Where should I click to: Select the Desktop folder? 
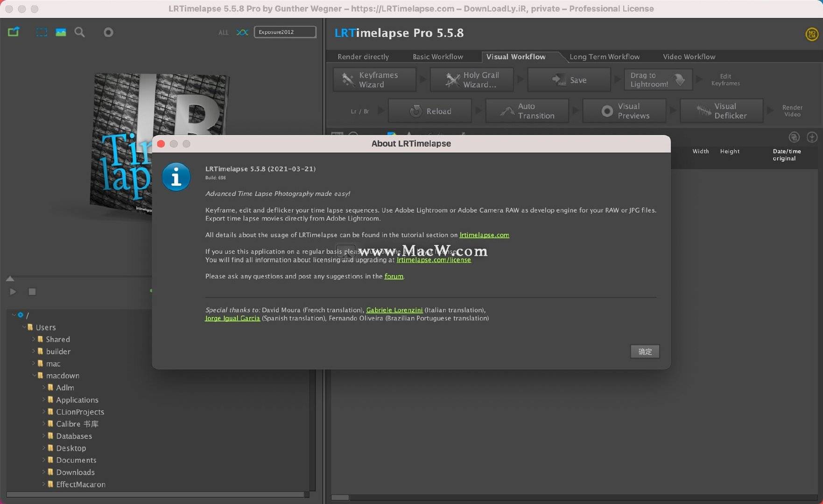tap(71, 448)
